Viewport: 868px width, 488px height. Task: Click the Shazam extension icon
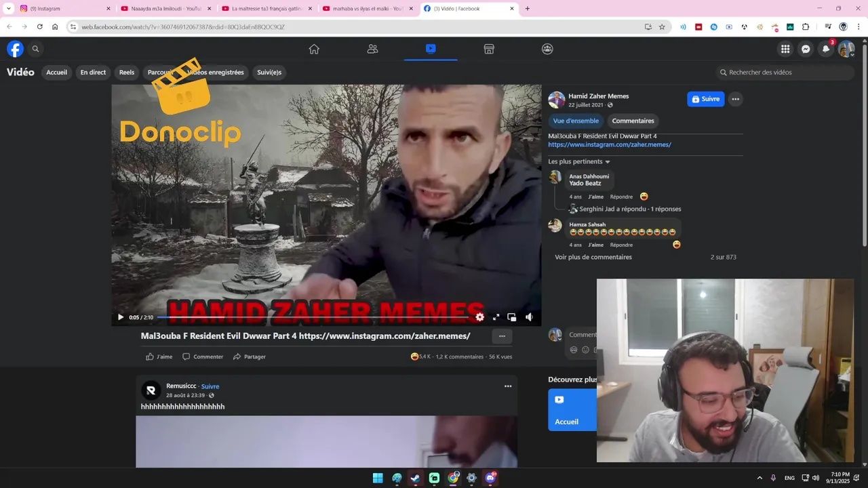coord(713,26)
